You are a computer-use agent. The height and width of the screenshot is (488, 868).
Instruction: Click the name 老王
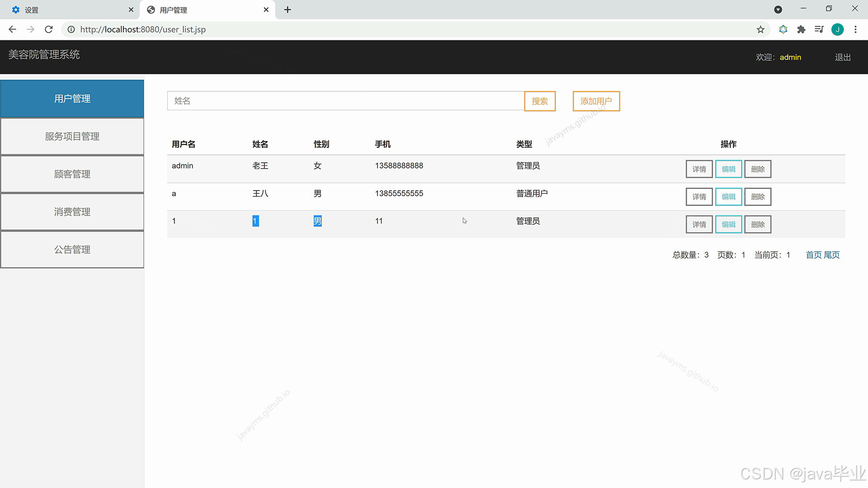(x=260, y=166)
